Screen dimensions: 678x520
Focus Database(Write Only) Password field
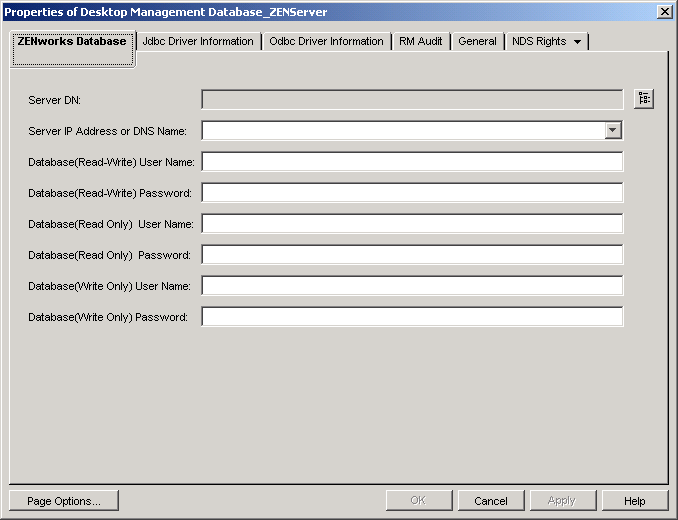pos(412,317)
